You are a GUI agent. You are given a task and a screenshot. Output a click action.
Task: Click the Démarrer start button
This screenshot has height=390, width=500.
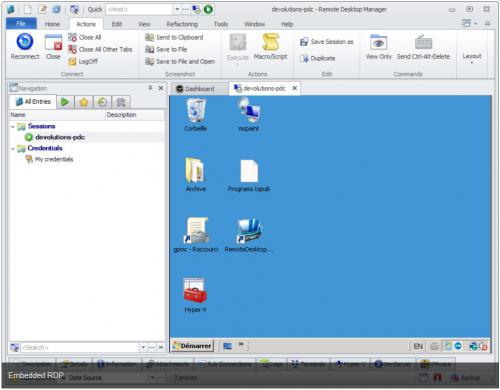(192, 346)
